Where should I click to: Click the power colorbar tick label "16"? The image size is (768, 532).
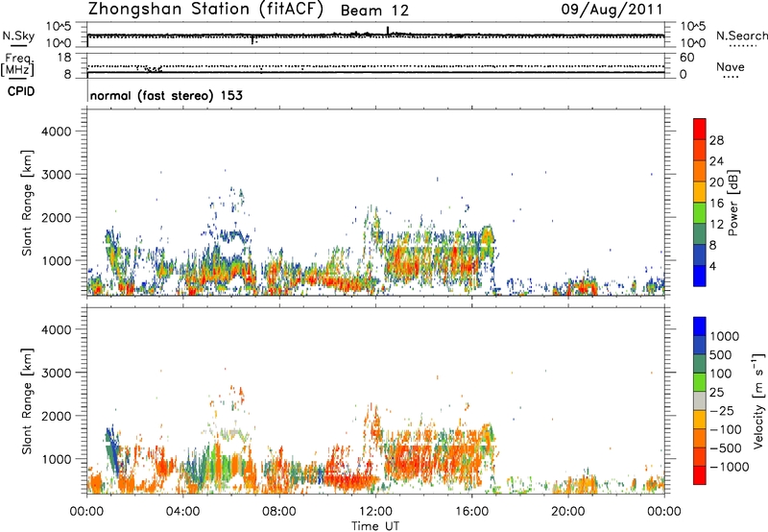pos(716,204)
